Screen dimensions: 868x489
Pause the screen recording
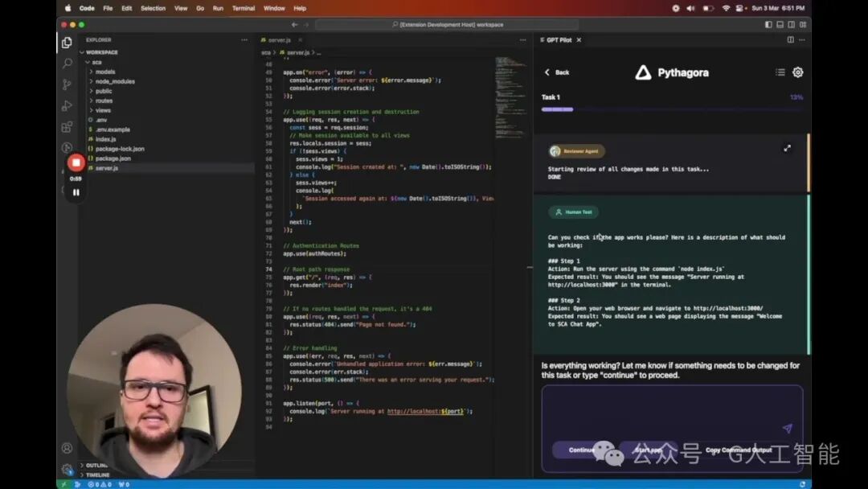(76, 192)
